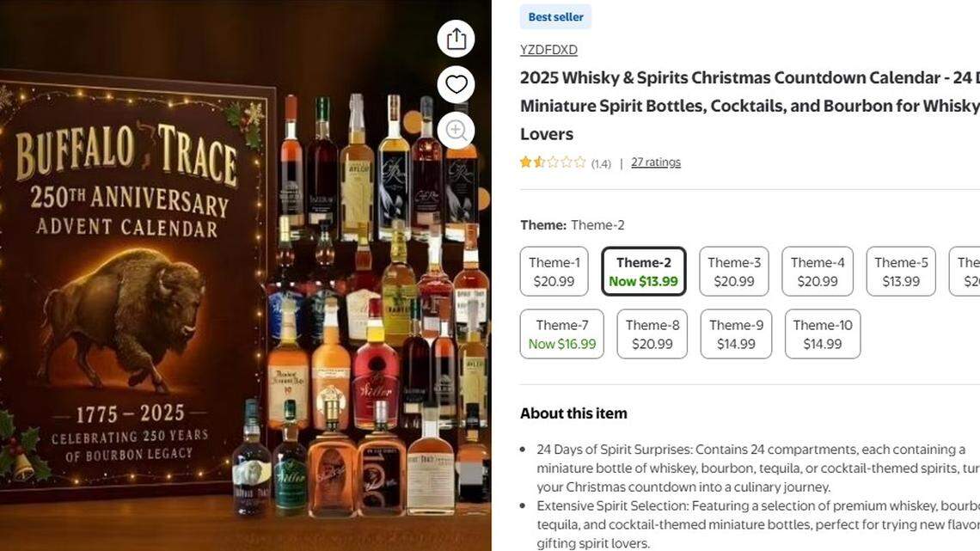Select Theme-9 priced $14.99
Image resolution: width=980 pixels, height=551 pixels.
pos(736,334)
